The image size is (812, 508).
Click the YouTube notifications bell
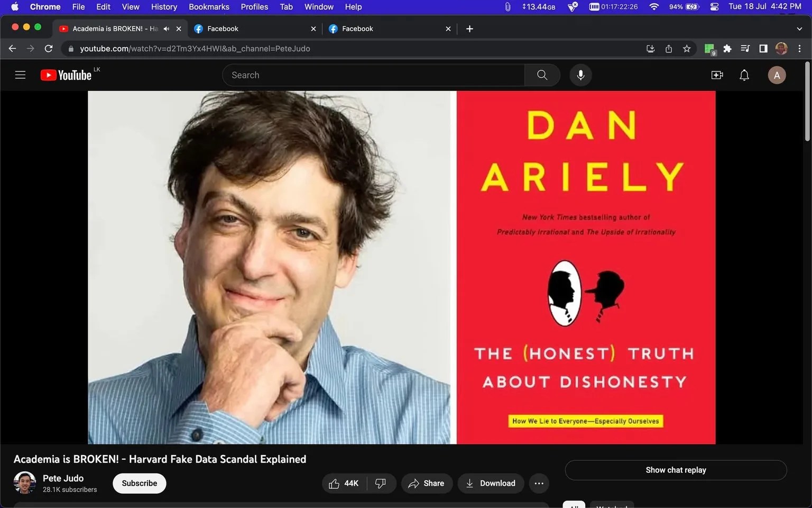[x=744, y=75]
